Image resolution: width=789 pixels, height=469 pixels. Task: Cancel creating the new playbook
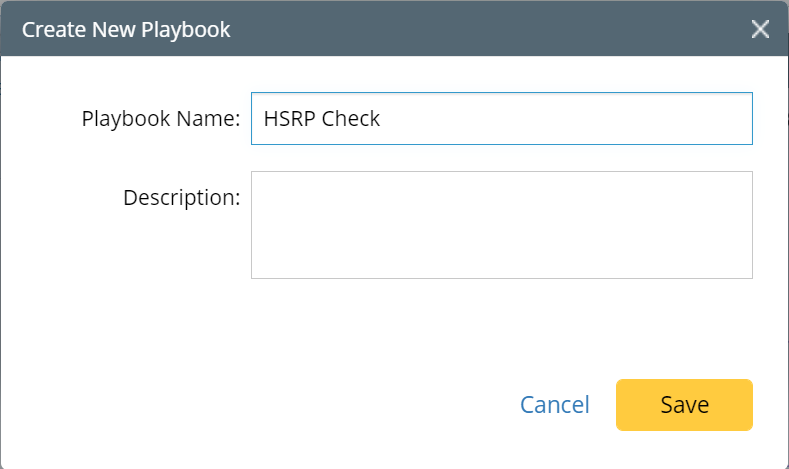pos(555,405)
